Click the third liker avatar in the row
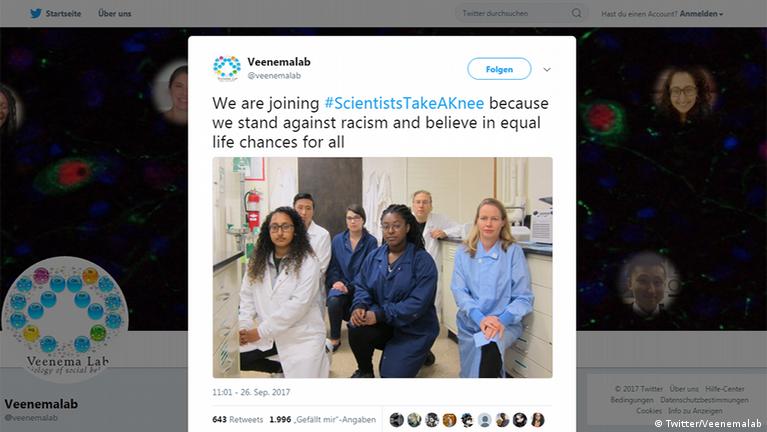 tap(431, 420)
